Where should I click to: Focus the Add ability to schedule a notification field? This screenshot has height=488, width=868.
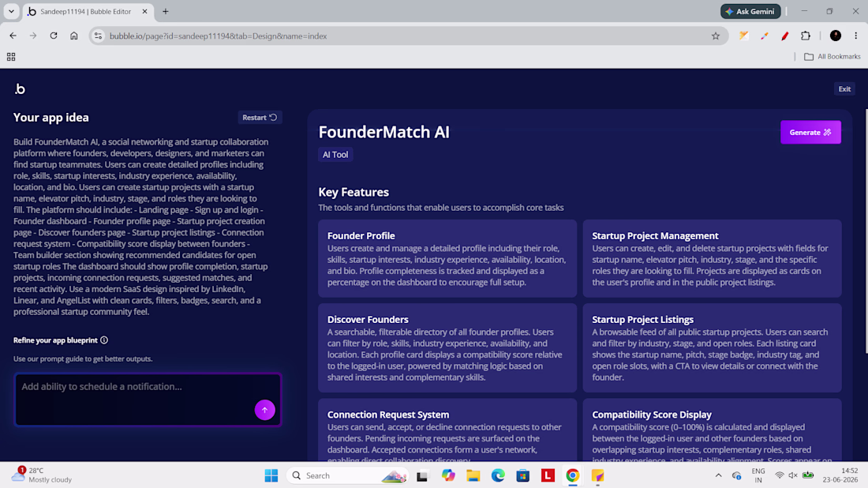[x=148, y=400]
